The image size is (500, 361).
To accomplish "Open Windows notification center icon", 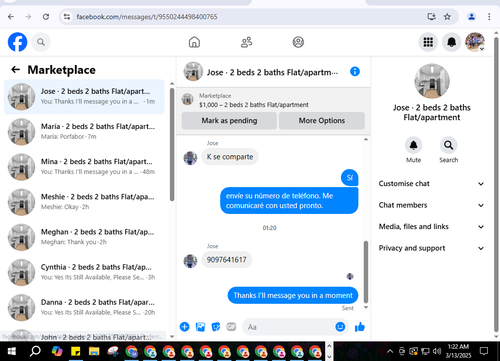I will pos(484,351).
